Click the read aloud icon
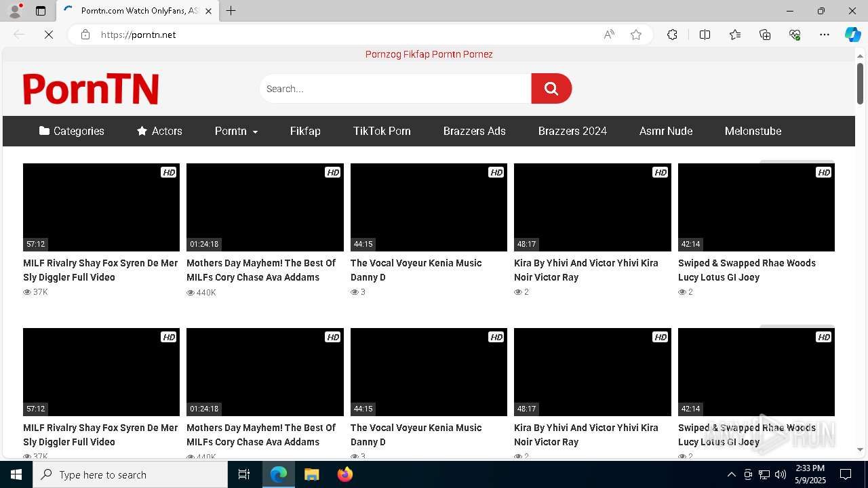868x488 pixels. click(609, 35)
